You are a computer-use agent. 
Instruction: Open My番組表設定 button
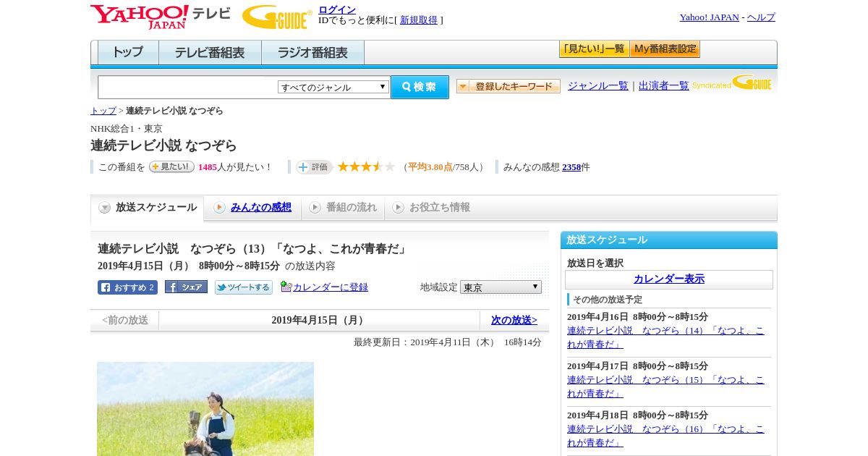pos(665,49)
